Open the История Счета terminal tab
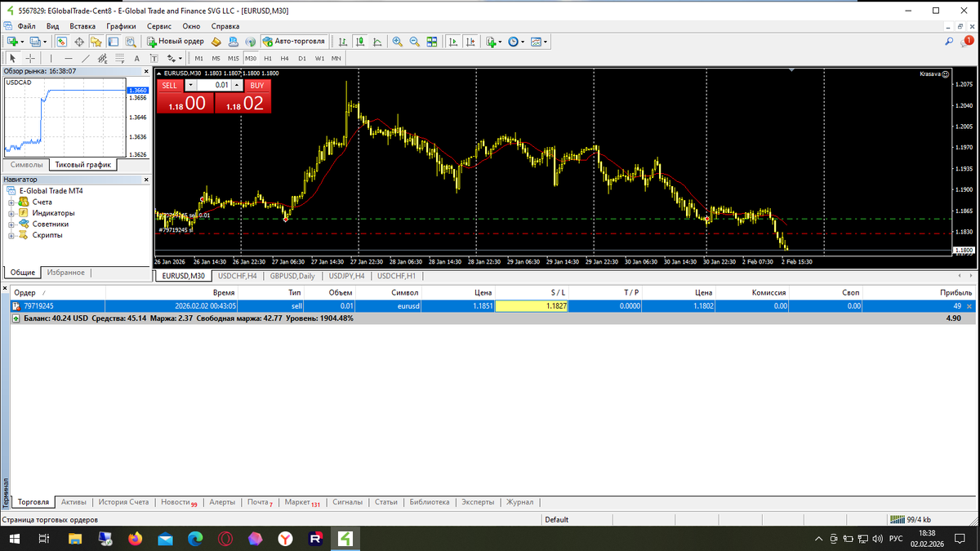Screen dimensions: 980x551 tap(125, 502)
